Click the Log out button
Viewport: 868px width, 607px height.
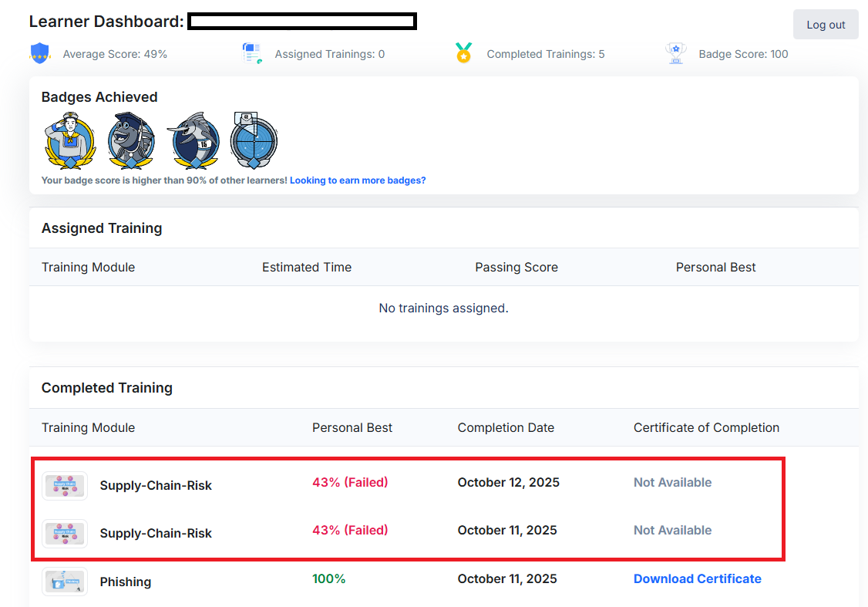click(826, 25)
